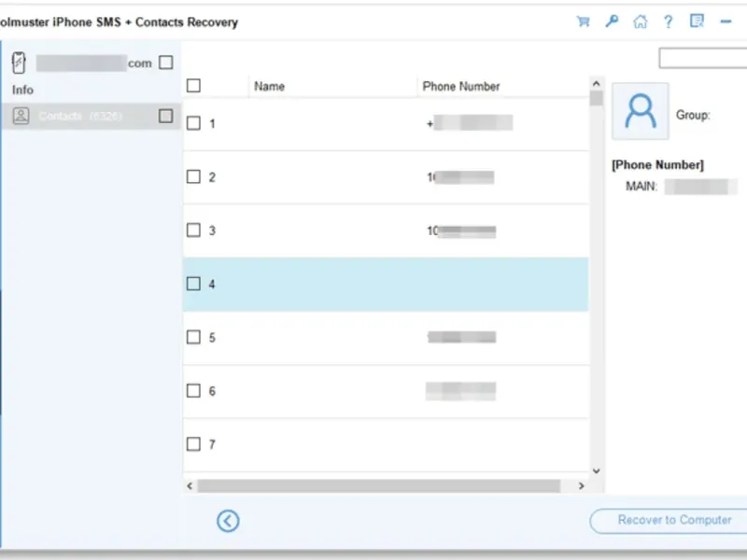Sort by the Phone Number column header
The image size is (747, 560).
tap(461, 86)
